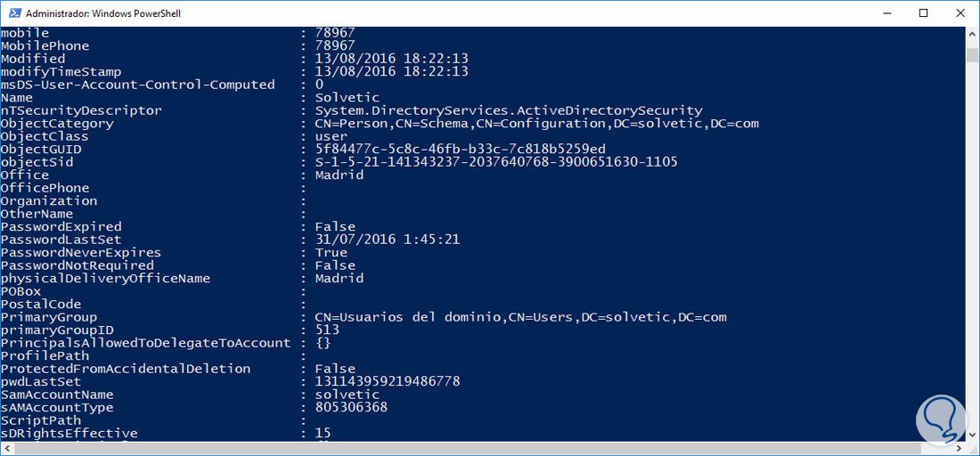Viewport: 980px width, 456px height.
Task: Click the ObjectCategory value text
Action: (536, 124)
